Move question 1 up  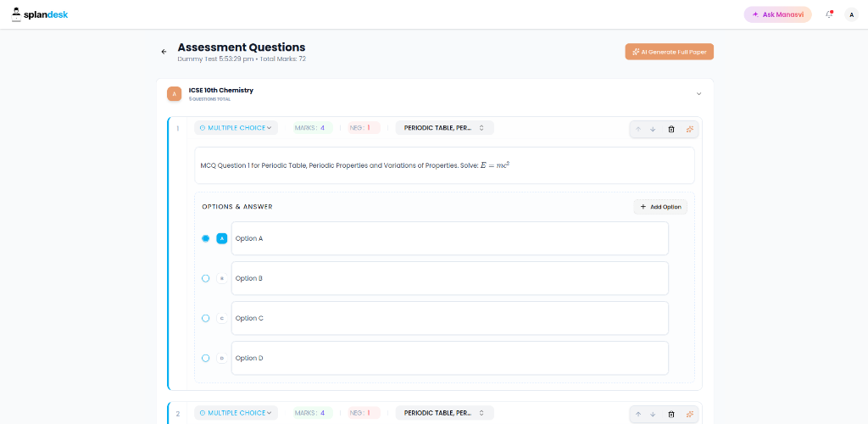[637, 129]
